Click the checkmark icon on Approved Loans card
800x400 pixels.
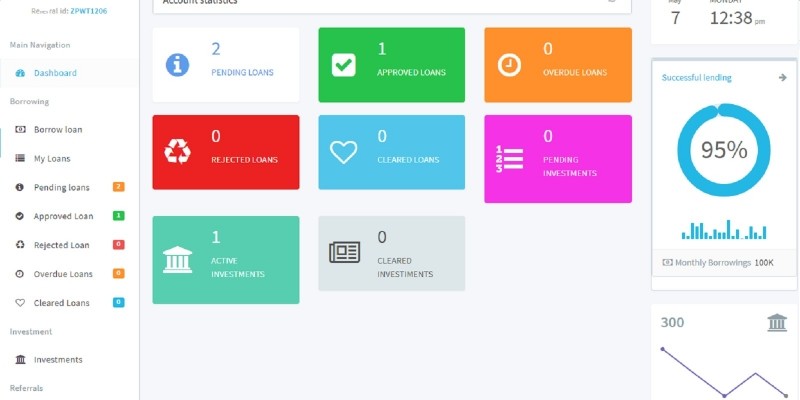point(343,65)
